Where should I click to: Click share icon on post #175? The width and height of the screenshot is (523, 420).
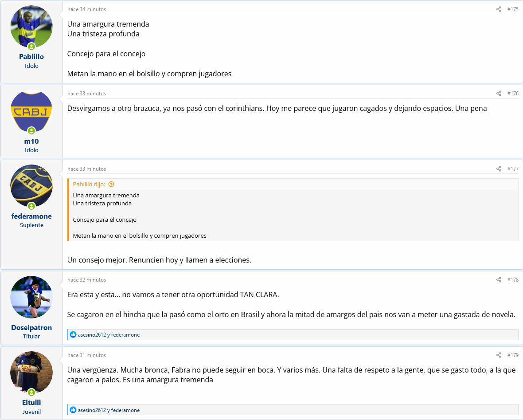499,9
